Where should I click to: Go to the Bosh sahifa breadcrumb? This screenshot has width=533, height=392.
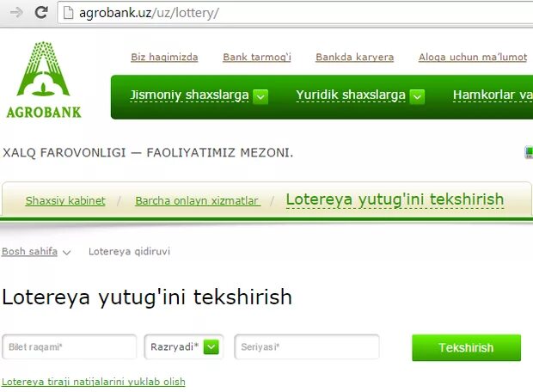click(x=29, y=252)
